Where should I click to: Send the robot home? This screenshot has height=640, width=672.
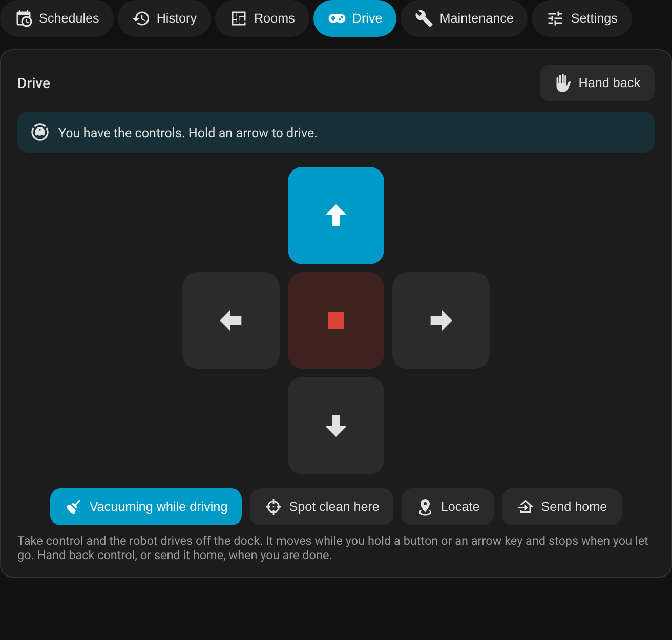click(562, 507)
